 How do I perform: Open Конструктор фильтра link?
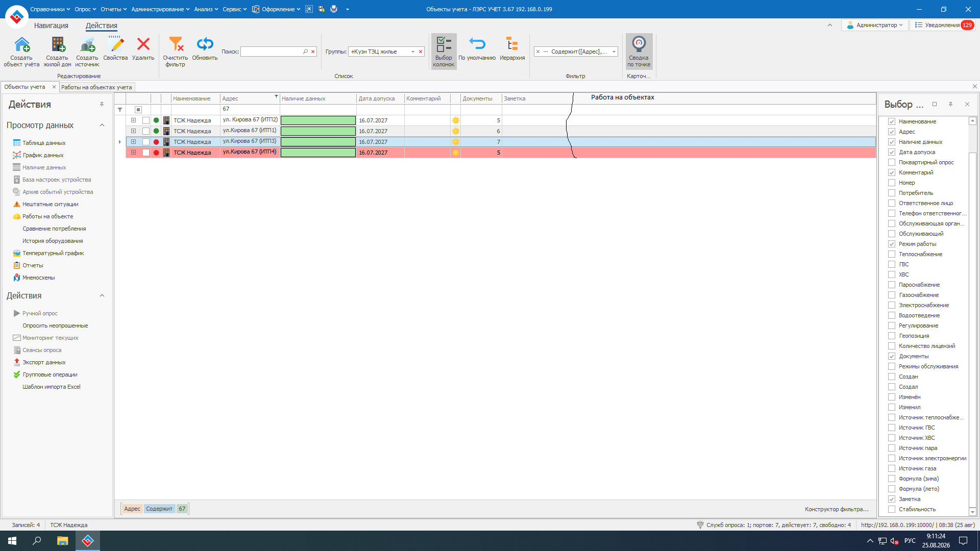(837, 509)
